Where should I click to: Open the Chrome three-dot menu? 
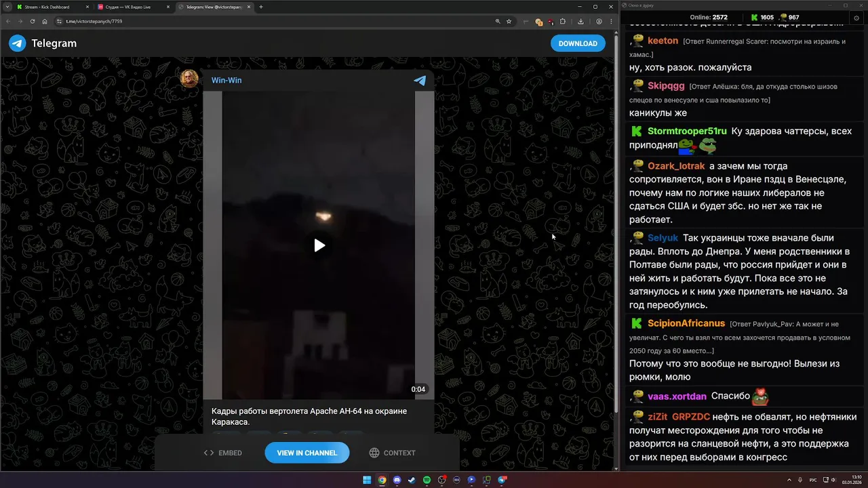click(610, 21)
